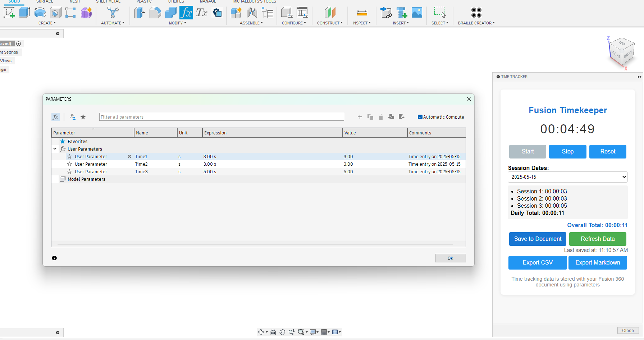Click the Insert McMaster-Carr bolt icon
The image size is (644, 340).
click(401, 13)
